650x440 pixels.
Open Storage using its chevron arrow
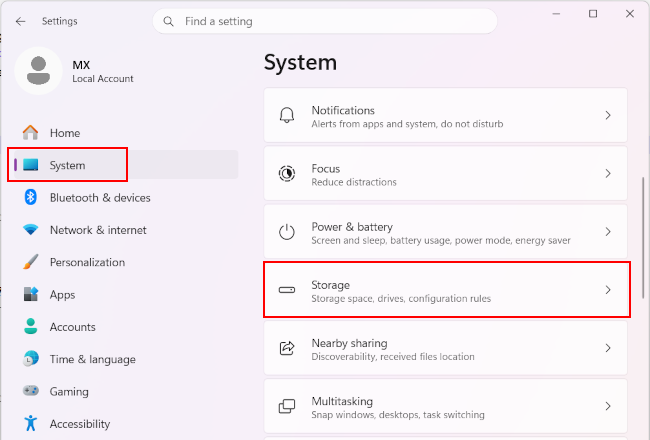[608, 290]
